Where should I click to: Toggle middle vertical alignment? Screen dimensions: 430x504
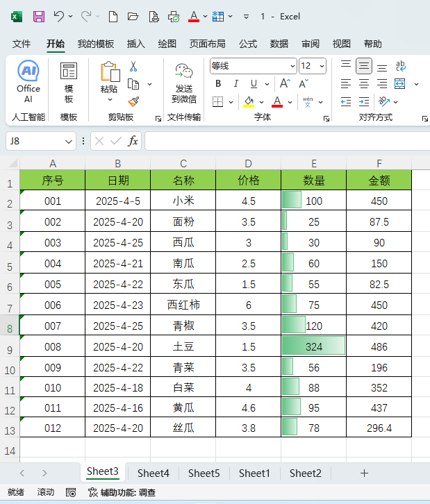364,66
